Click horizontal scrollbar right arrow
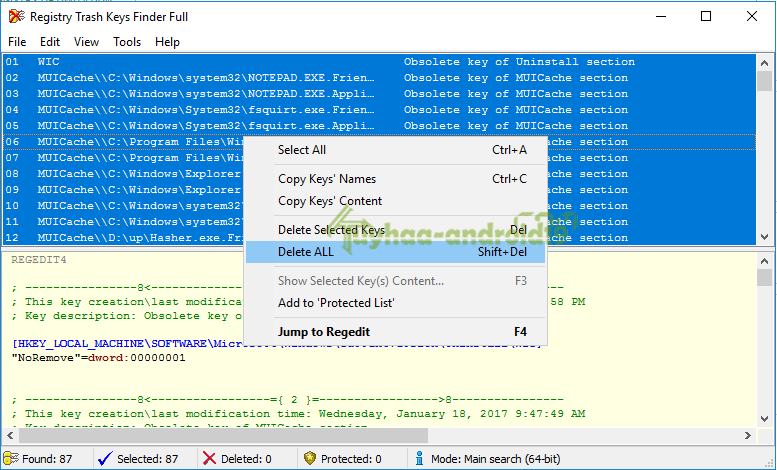 (748, 435)
